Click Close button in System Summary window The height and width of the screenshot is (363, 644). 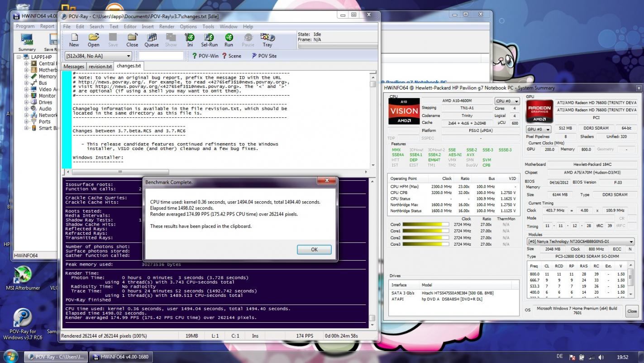click(632, 311)
